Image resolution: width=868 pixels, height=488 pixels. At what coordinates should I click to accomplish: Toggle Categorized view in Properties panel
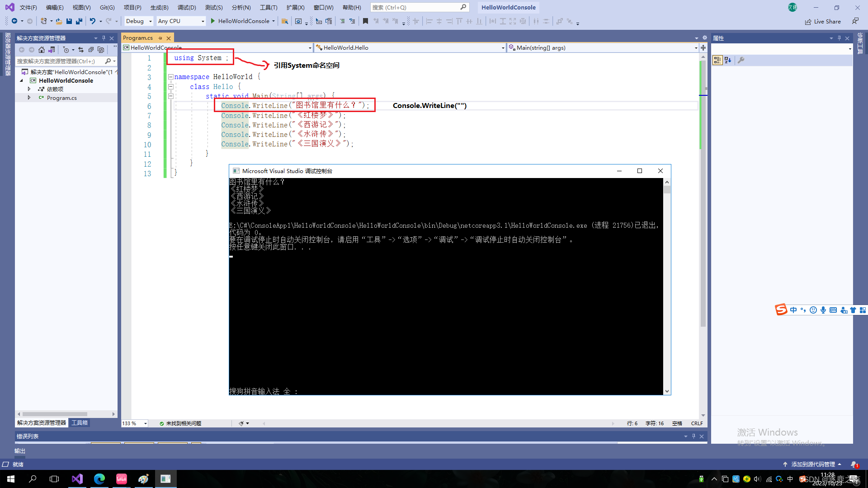pos(717,60)
